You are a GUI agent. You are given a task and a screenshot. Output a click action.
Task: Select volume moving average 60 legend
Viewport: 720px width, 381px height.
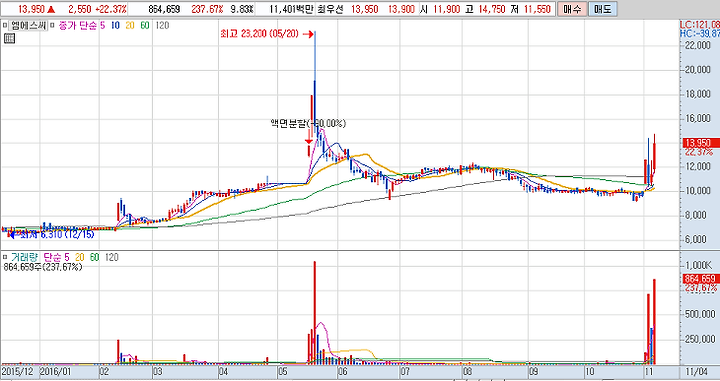pos(95,257)
